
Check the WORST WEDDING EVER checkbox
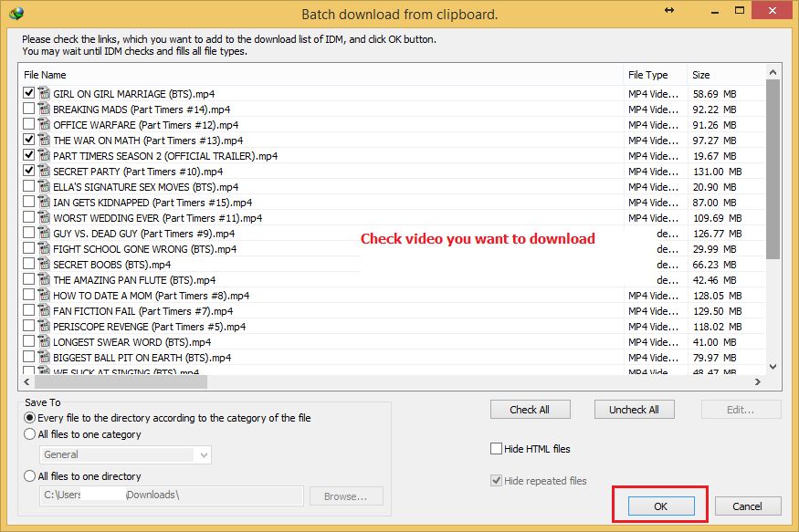[x=29, y=218]
